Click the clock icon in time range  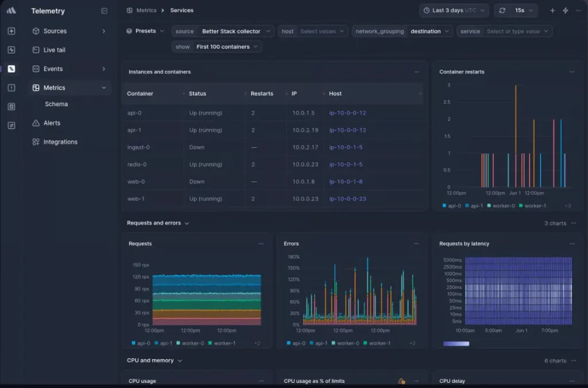pos(427,10)
